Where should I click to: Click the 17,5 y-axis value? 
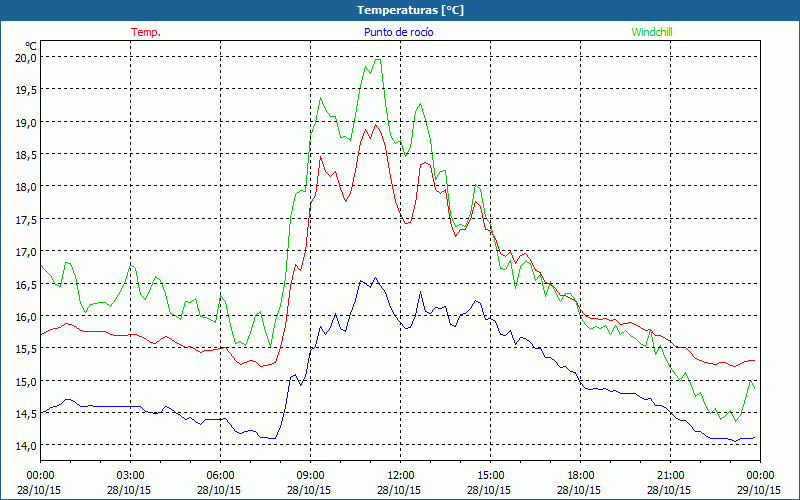pos(26,219)
